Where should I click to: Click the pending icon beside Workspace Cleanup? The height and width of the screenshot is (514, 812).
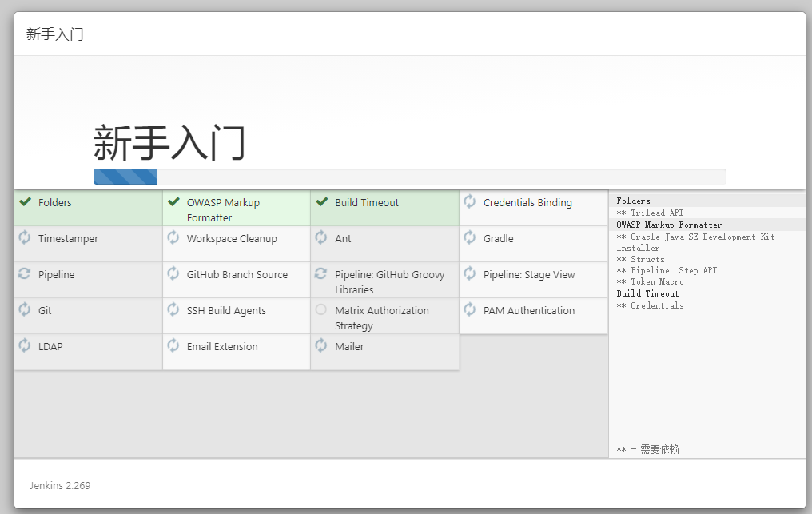coord(173,237)
